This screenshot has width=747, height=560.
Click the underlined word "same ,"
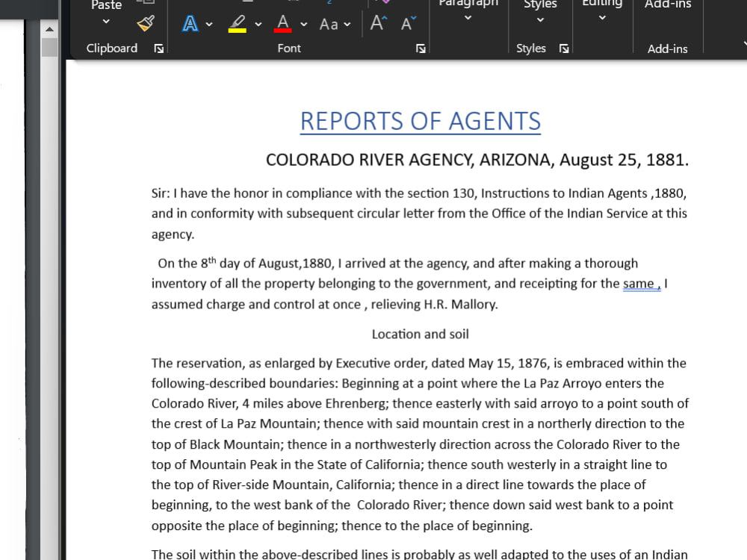coord(641,284)
